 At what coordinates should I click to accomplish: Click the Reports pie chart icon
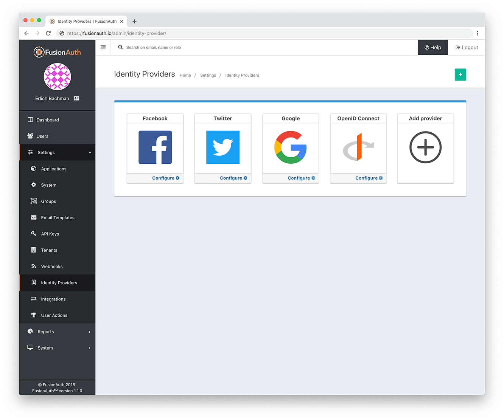pos(30,331)
